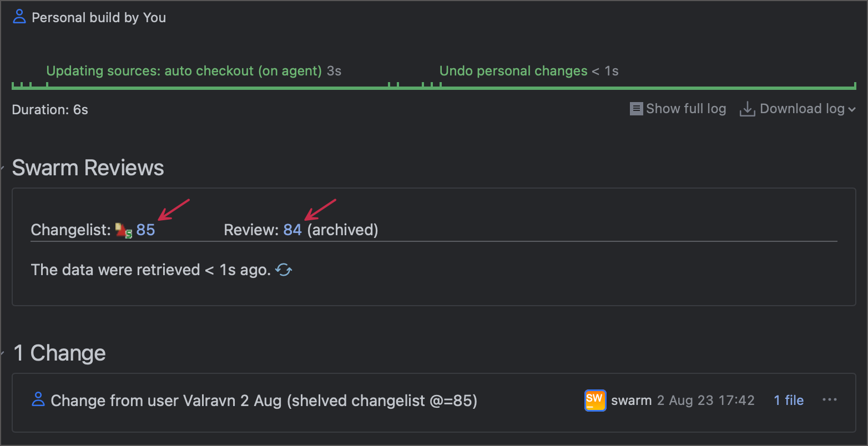Click the download icon before Download log
868x446 pixels.
click(x=747, y=109)
